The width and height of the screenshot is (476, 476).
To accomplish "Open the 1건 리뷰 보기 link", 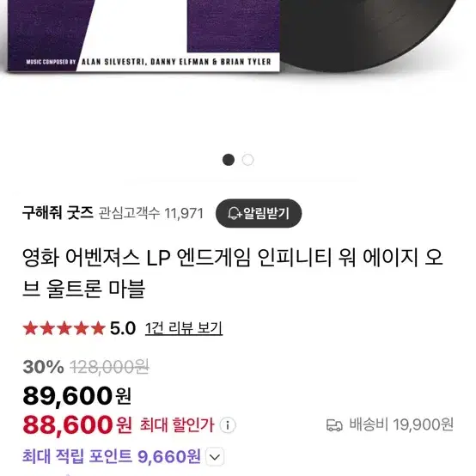I will tap(184, 328).
